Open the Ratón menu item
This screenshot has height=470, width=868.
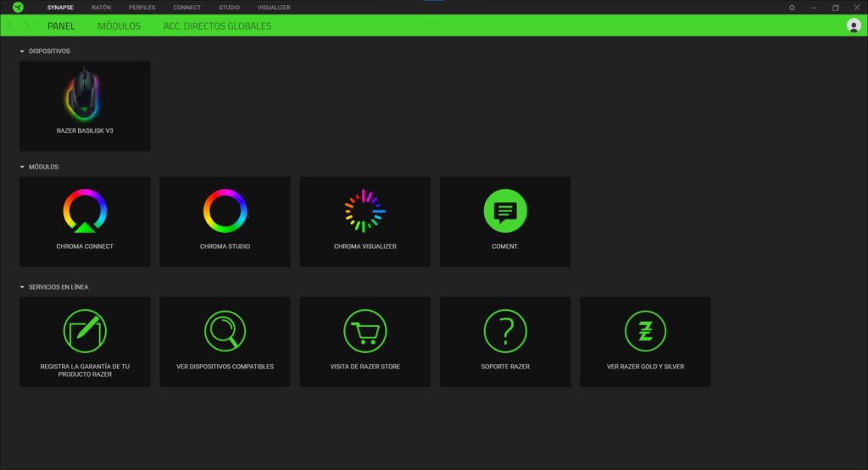tap(101, 7)
